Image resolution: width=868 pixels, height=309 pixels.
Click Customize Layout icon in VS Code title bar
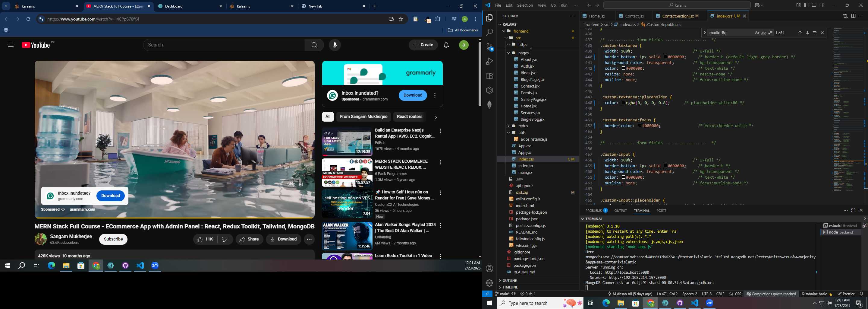pos(798,5)
